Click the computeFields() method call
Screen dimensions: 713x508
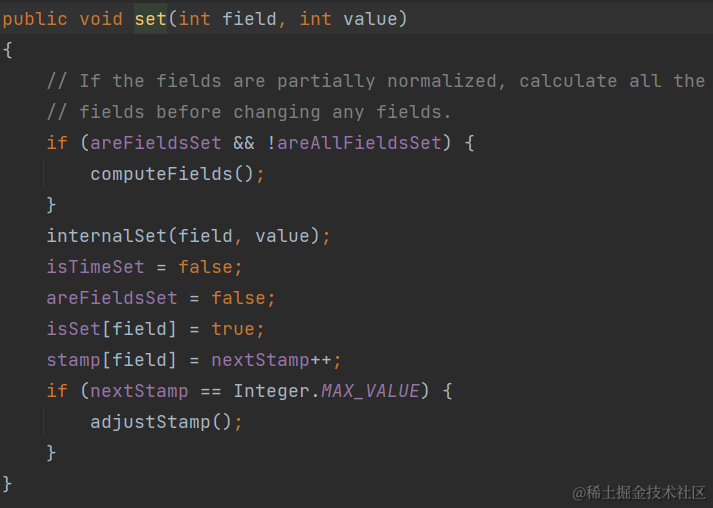[x=173, y=174]
